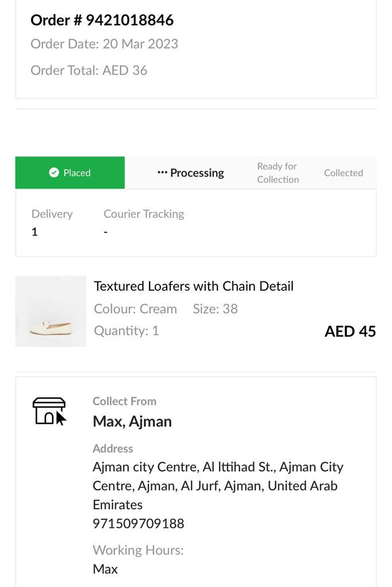Click the Delivery count label

click(52, 214)
